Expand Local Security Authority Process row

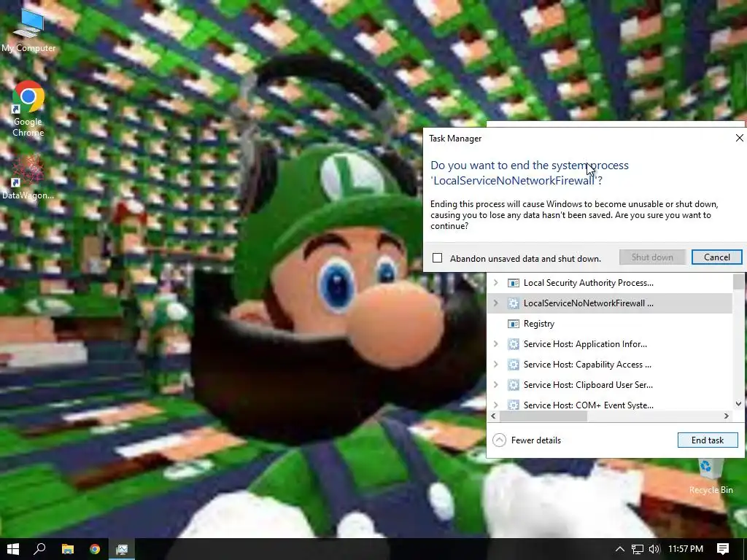click(495, 282)
